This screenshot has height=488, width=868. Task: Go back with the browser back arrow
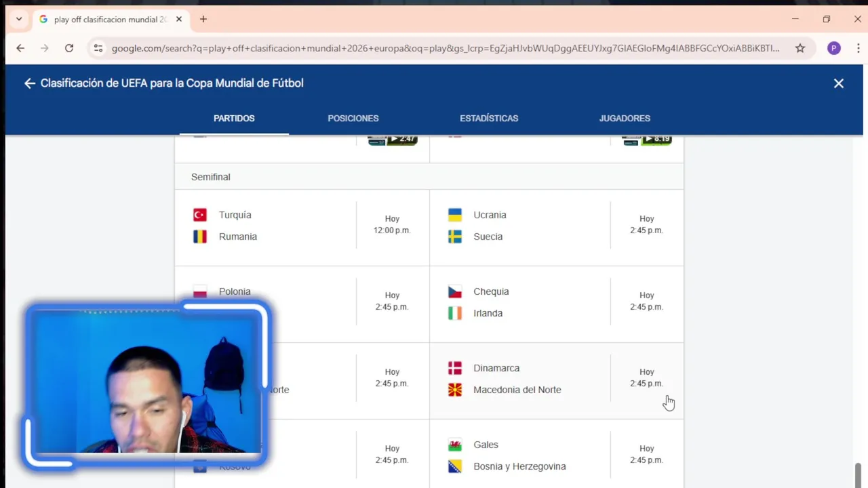pos(20,48)
